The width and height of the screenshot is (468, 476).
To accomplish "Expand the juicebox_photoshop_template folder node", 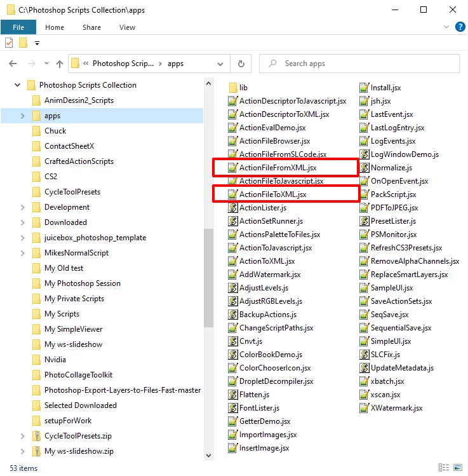I will click(22, 238).
